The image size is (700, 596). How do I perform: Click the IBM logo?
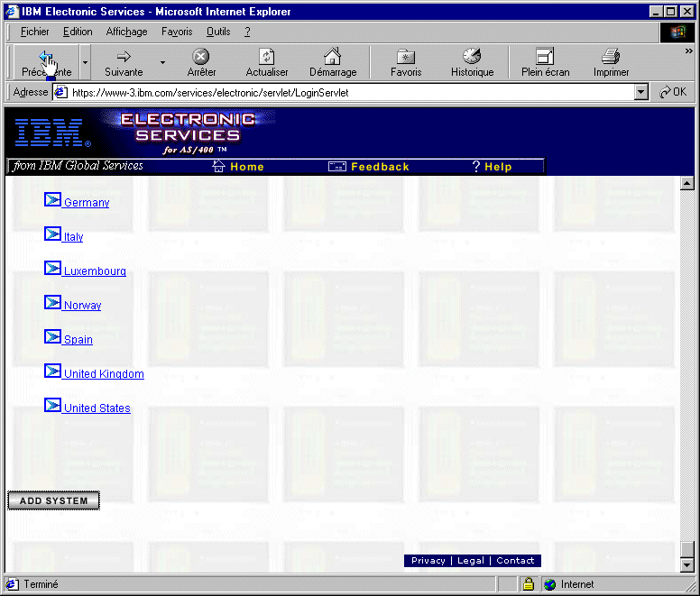(x=52, y=133)
